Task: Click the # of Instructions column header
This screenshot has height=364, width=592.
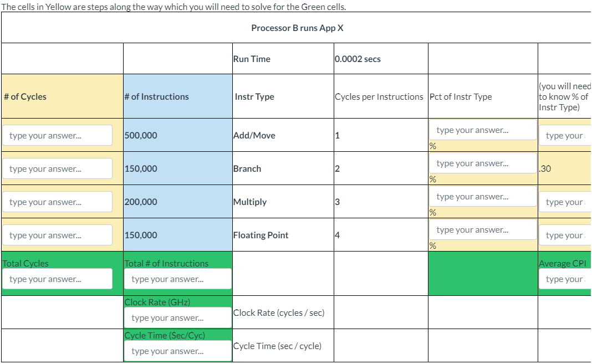Action: [178, 96]
